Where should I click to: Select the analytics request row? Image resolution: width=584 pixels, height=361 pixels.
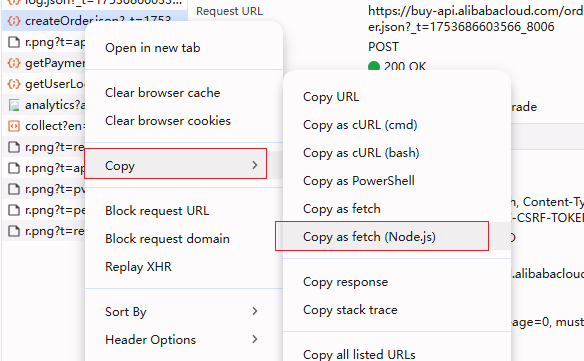pyautogui.click(x=44, y=105)
